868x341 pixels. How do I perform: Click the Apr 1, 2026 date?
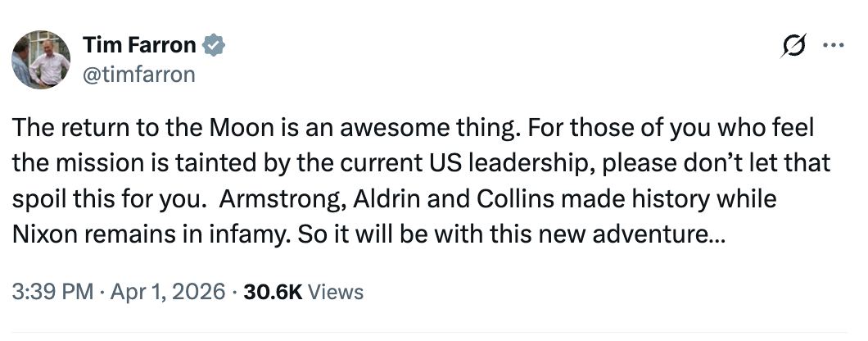tap(169, 292)
